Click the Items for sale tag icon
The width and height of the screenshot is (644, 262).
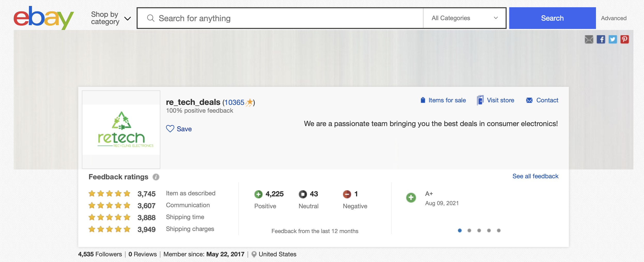[x=423, y=100]
